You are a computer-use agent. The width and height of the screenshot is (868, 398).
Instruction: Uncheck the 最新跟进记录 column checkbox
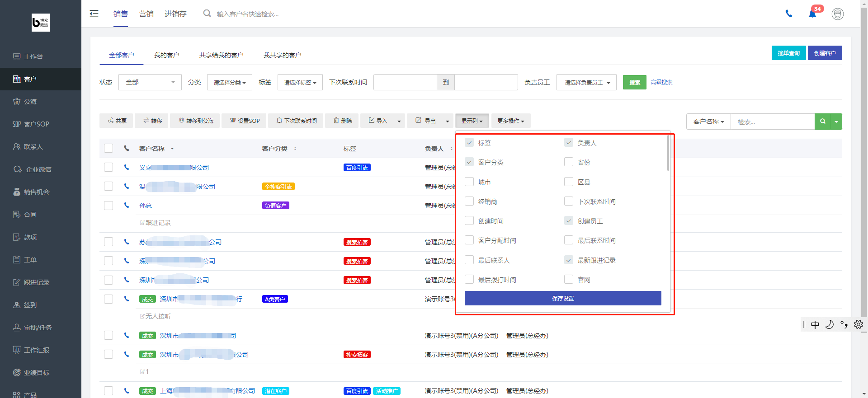(x=569, y=260)
